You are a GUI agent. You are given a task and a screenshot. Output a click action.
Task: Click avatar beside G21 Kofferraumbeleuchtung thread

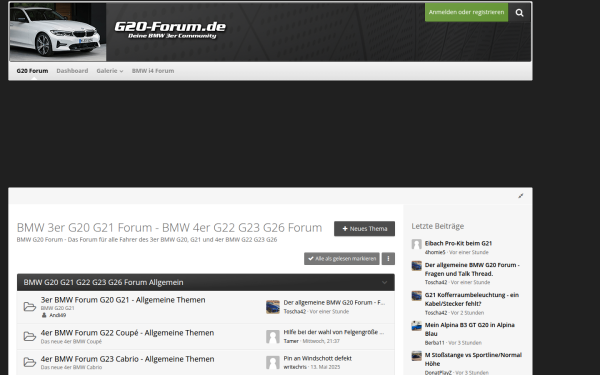coord(416,296)
